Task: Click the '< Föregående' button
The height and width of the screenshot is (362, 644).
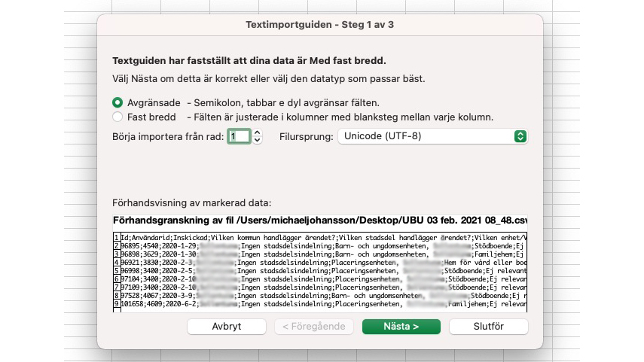Action: 314,327
